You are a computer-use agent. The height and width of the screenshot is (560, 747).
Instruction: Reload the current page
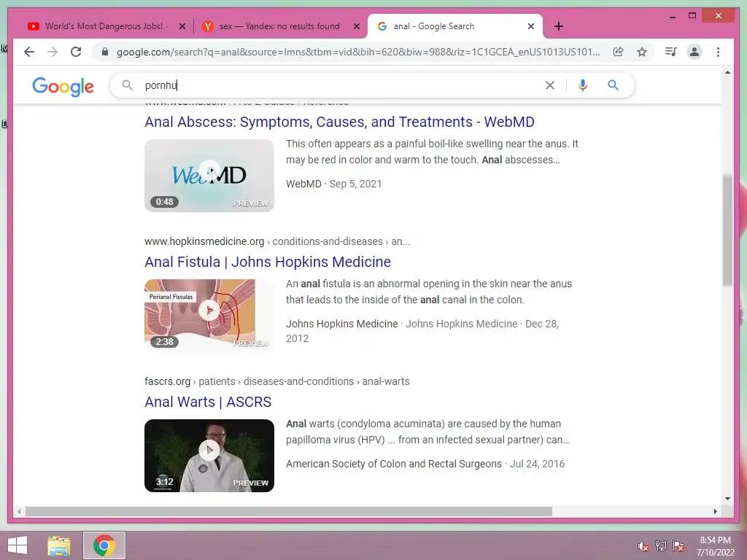click(76, 52)
